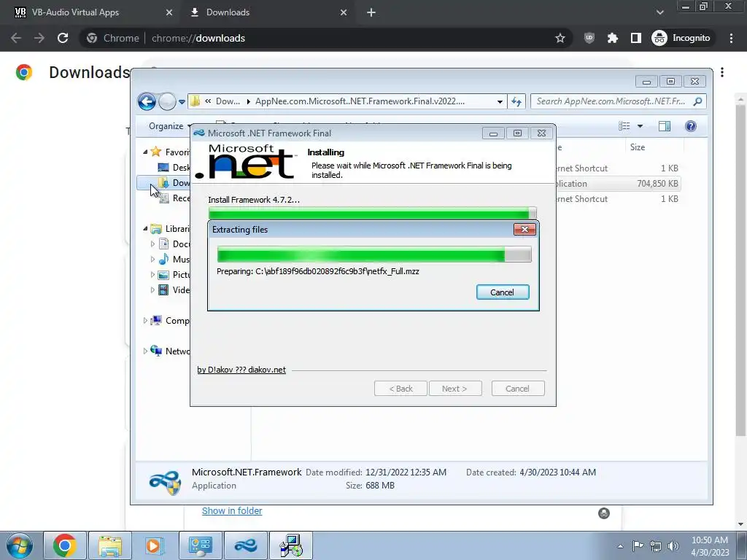Click the Chrome back arrow button
This screenshot has width=747, height=560.
[16, 38]
